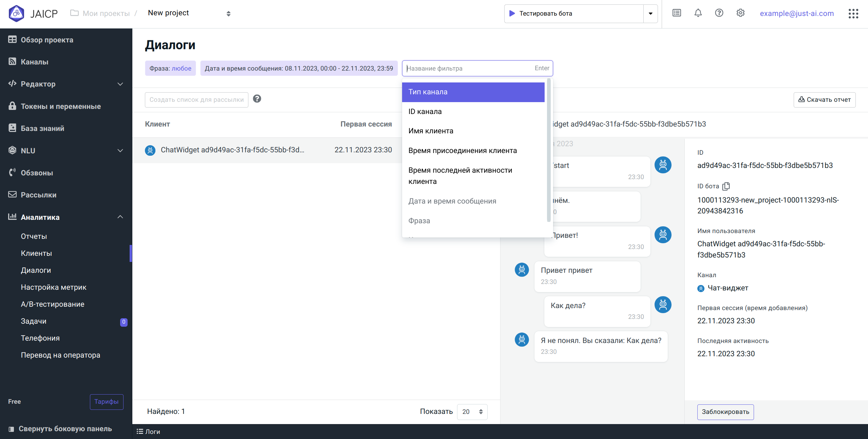
Task: Click the Скачать отчет button
Action: pyautogui.click(x=824, y=100)
